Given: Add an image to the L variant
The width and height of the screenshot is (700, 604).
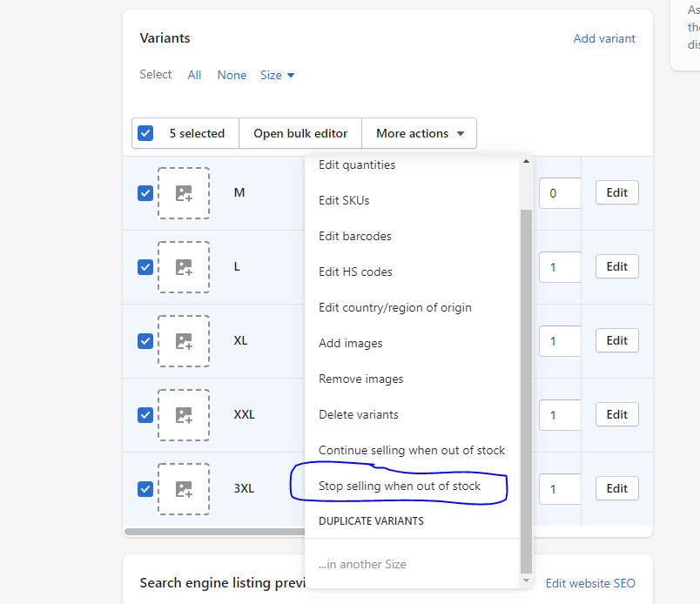Looking at the screenshot, I should point(184,267).
